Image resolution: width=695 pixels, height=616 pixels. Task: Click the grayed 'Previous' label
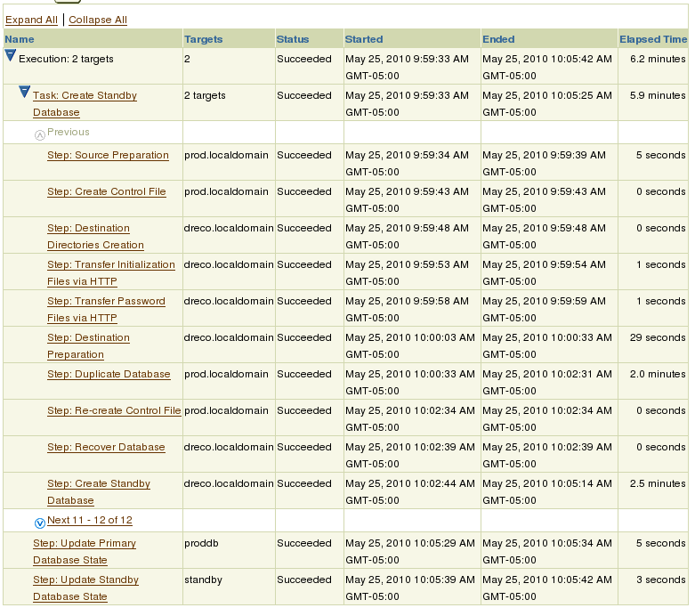[x=69, y=132]
